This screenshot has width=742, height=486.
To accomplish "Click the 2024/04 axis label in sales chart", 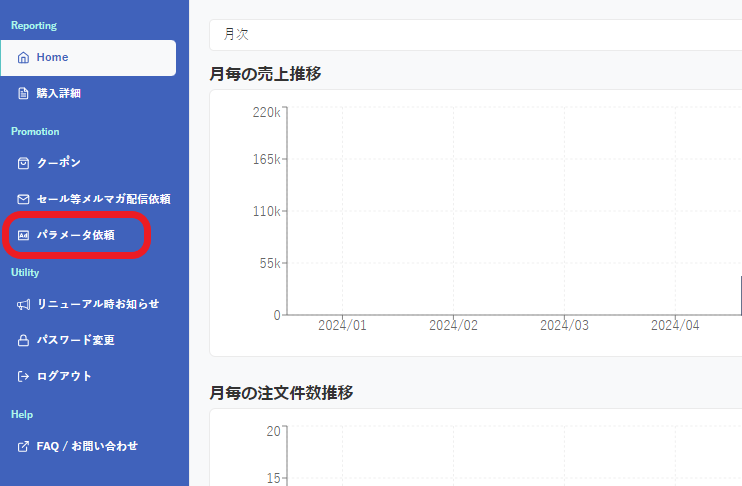I will pyautogui.click(x=675, y=326).
